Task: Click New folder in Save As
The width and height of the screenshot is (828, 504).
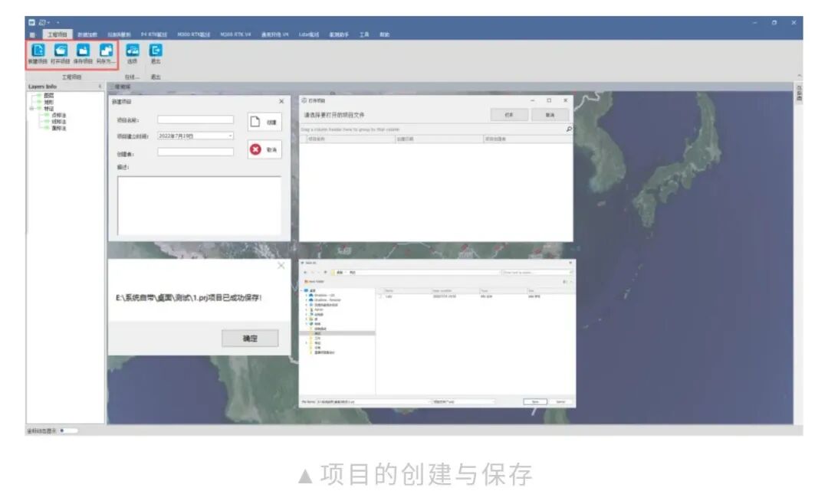Action: 314,282
